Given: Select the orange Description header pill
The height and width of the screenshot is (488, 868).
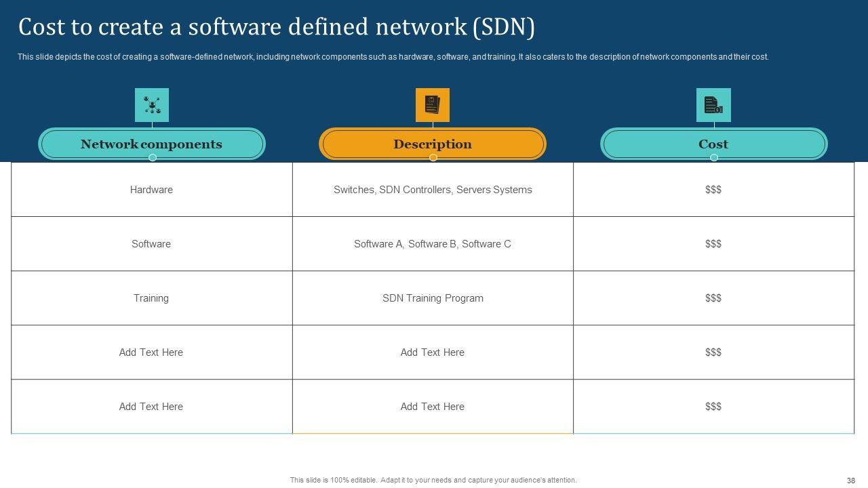Looking at the screenshot, I should pos(433,144).
